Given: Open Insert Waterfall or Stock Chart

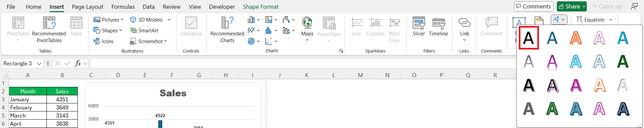Looking at the screenshot, I should (289, 20).
